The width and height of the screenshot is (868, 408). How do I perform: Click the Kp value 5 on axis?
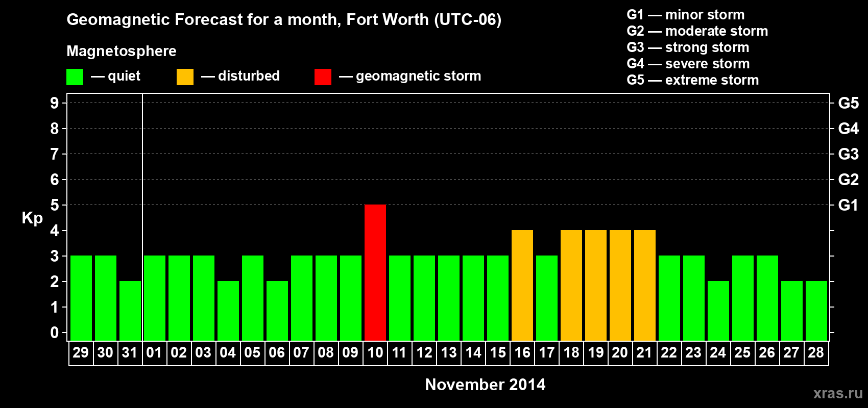coord(55,205)
